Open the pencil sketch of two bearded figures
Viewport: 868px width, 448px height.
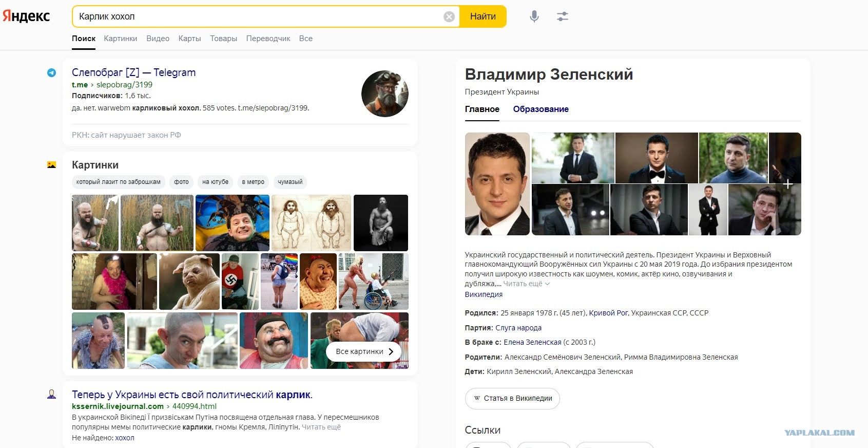(311, 223)
